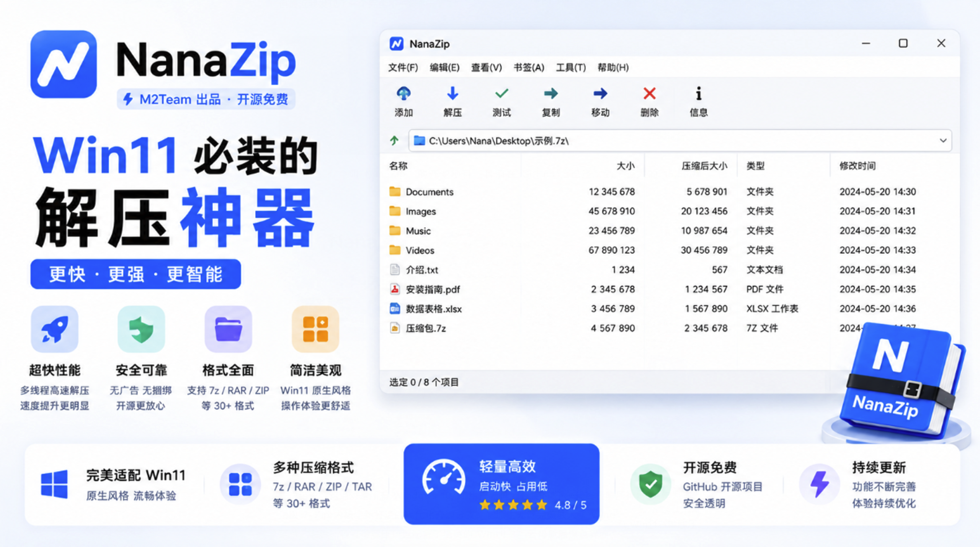980x547 pixels.
Task: Click the green up-folder arrow
Action: 394,141
